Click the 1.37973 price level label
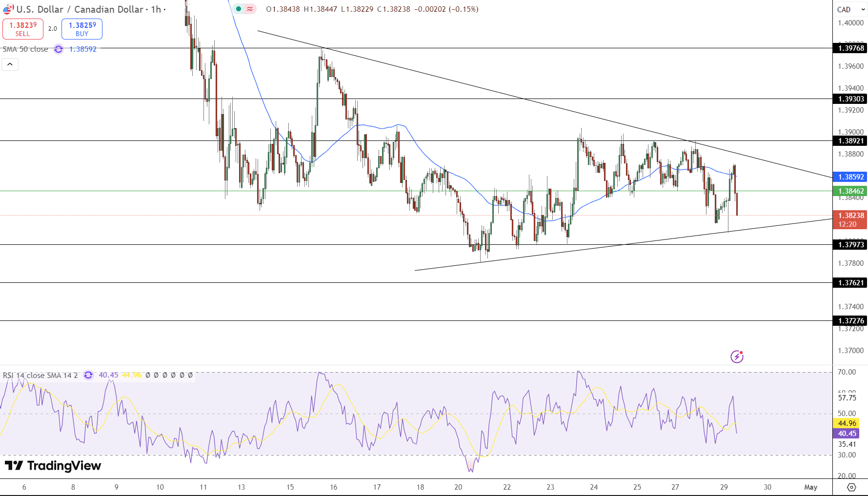Image resolution: width=868 pixels, height=496 pixels. click(850, 245)
